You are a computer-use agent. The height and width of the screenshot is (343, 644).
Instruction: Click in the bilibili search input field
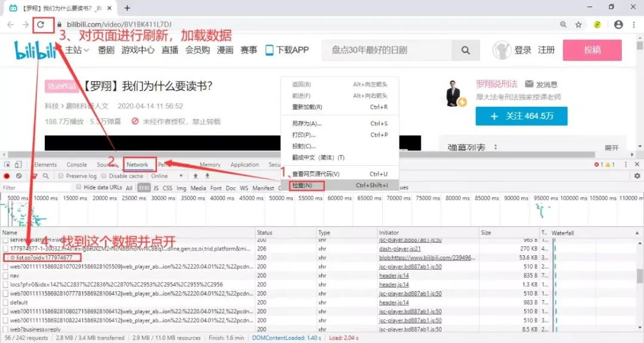tap(386, 50)
